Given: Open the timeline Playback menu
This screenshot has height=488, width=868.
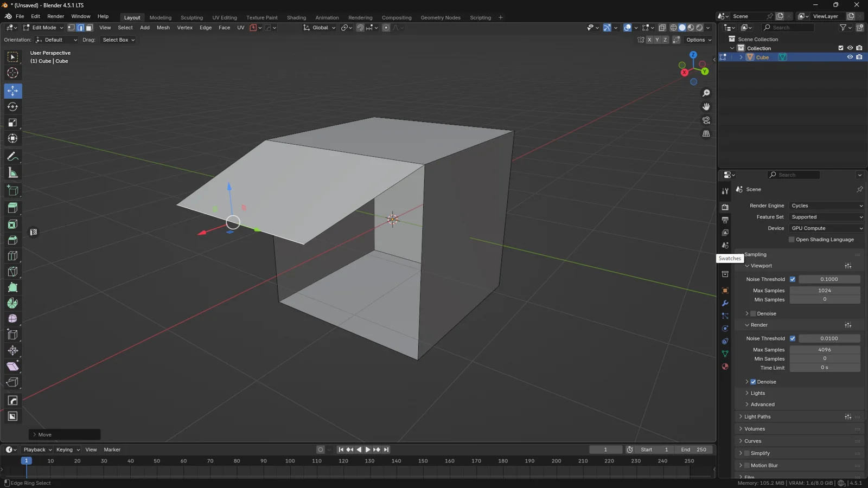Looking at the screenshot, I should tap(37, 450).
